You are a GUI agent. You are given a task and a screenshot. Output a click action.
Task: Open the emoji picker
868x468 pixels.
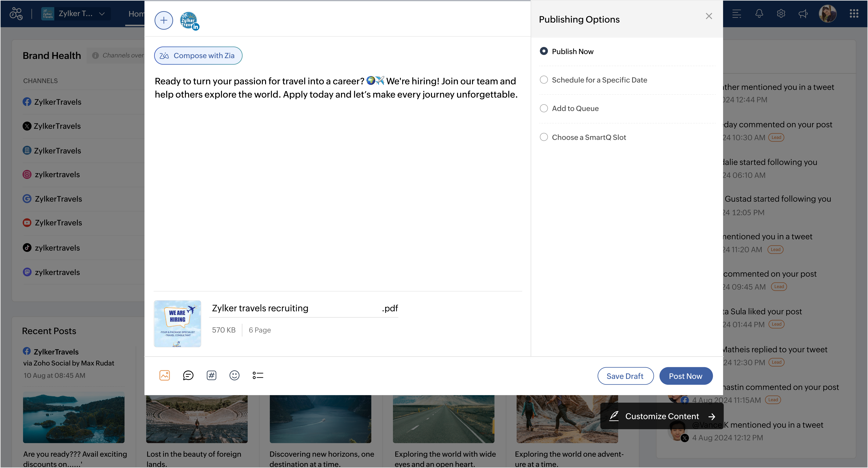(234, 375)
